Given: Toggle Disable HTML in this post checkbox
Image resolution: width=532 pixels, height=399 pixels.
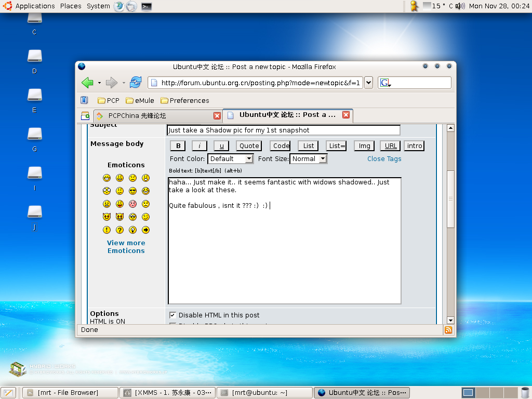Looking at the screenshot, I should click(172, 315).
